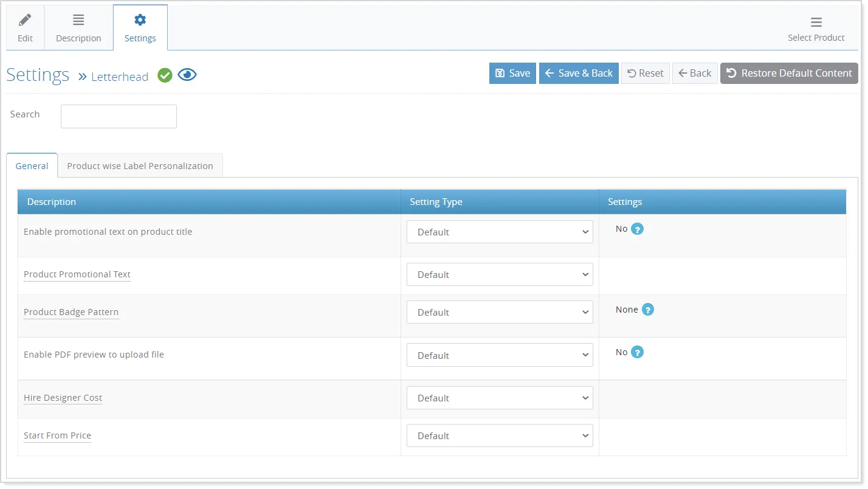Click the Save button
Viewport: 868px width, 489px height.
click(512, 73)
